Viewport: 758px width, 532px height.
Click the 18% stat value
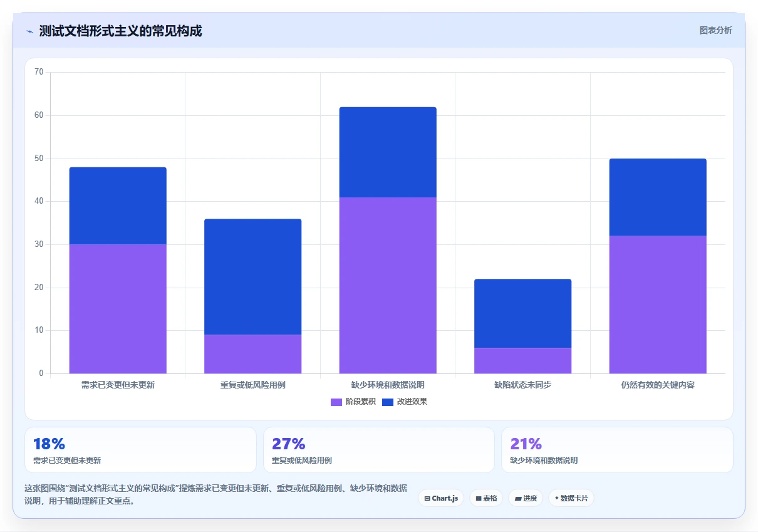(49, 444)
